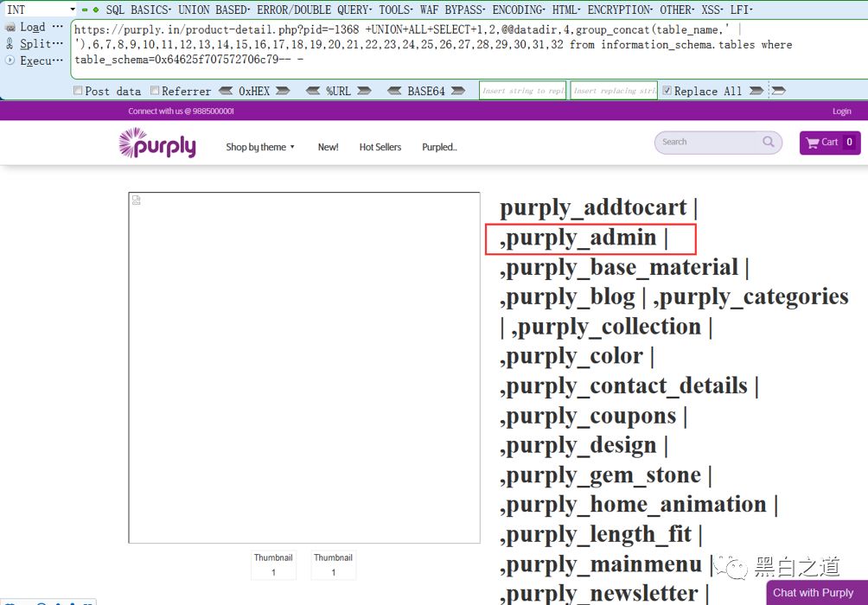Viewport: 868px width, 605px height.
Task: Click right arrow after 0xHEX
Action: 283,91
